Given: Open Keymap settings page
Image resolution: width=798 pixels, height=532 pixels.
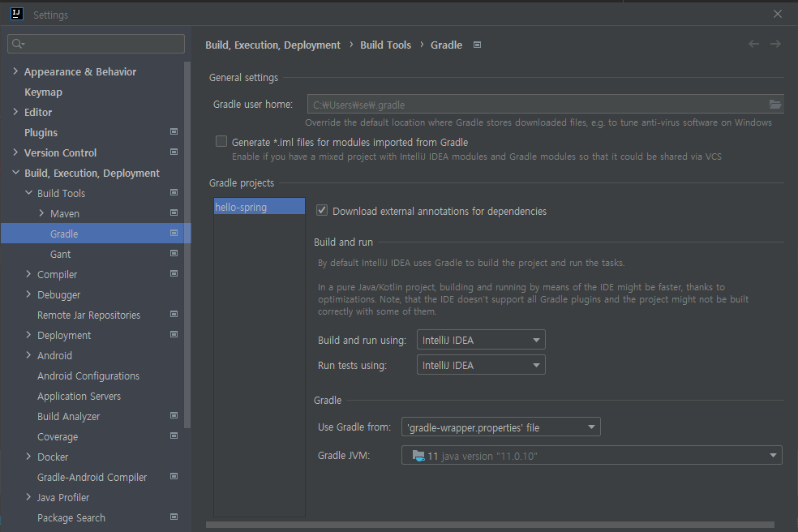Looking at the screenshot, I should pos(43,92).
